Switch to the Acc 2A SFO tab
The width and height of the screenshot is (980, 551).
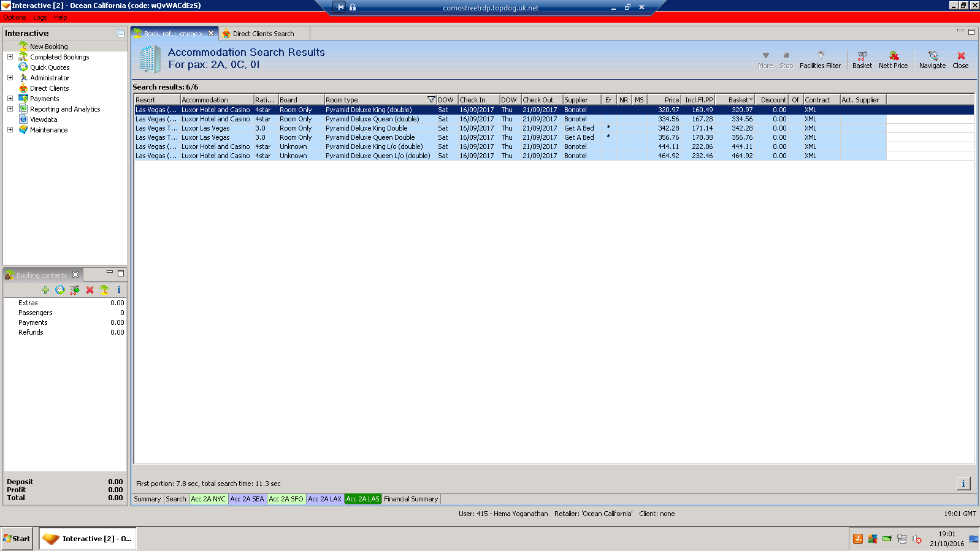click(286, 499)
